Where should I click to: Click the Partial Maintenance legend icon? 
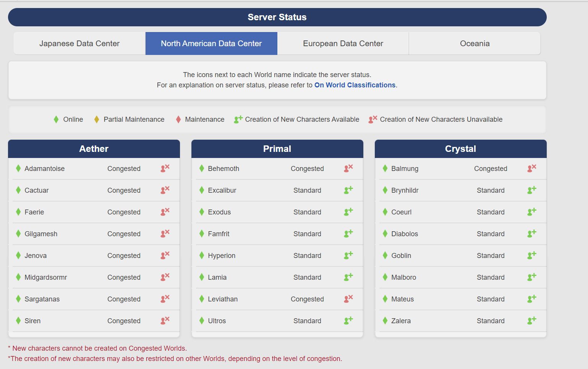pos(97,119)
